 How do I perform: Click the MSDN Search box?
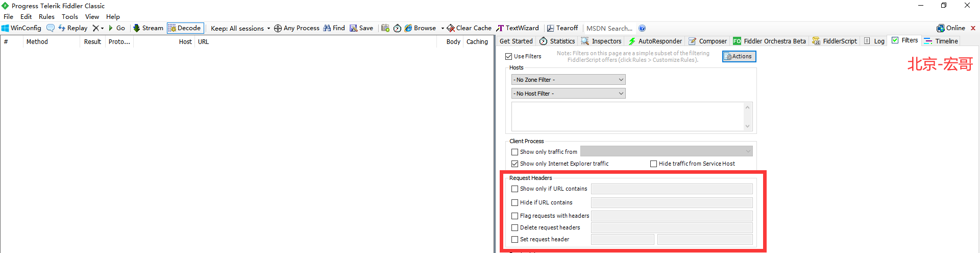[609, 28]
